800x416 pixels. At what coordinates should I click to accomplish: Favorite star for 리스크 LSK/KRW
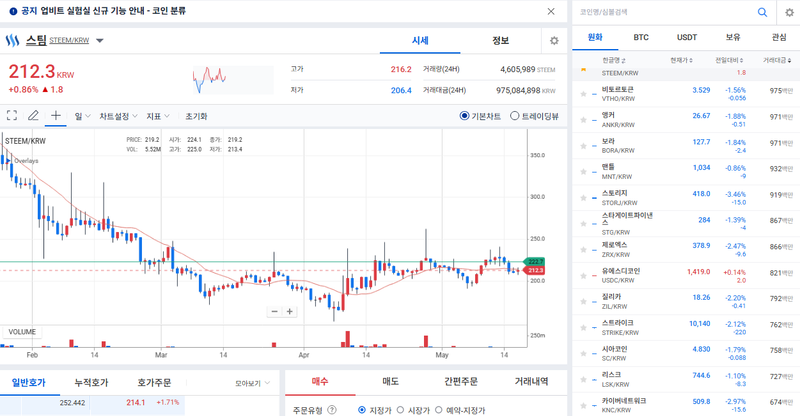583,380
